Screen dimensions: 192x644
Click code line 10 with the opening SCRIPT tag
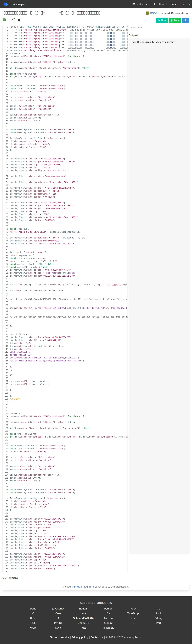15,53
